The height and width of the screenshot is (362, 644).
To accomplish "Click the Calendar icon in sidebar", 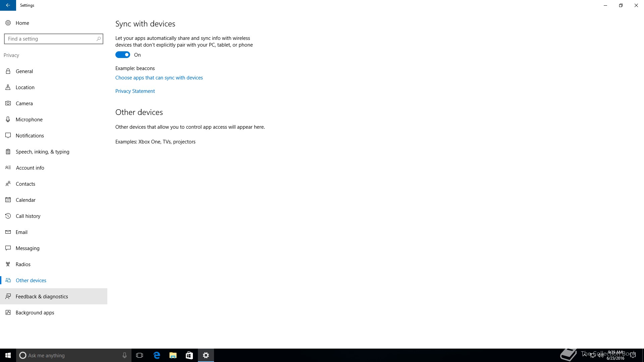I will (8, 200).
